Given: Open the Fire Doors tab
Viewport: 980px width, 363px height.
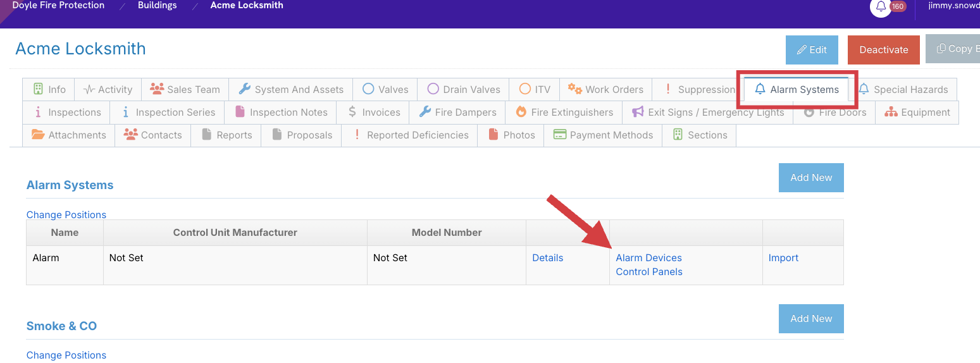Looking at the screenshot, I should point(834,112).
